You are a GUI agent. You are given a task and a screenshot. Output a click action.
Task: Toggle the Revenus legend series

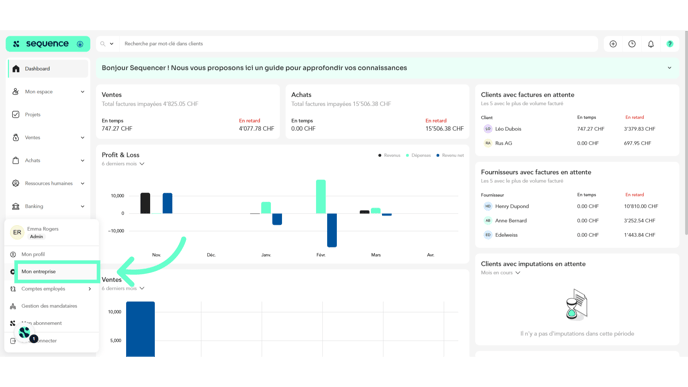click(x=389, y=155)
